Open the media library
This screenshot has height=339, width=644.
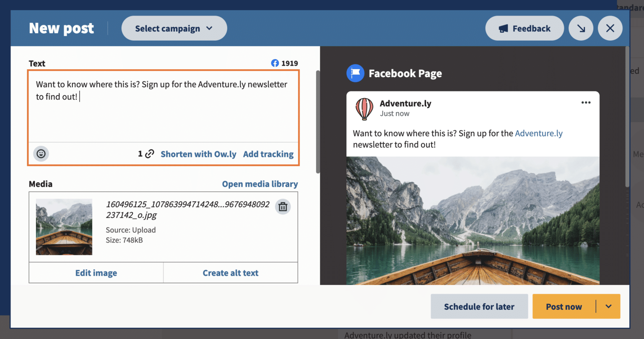260,184
